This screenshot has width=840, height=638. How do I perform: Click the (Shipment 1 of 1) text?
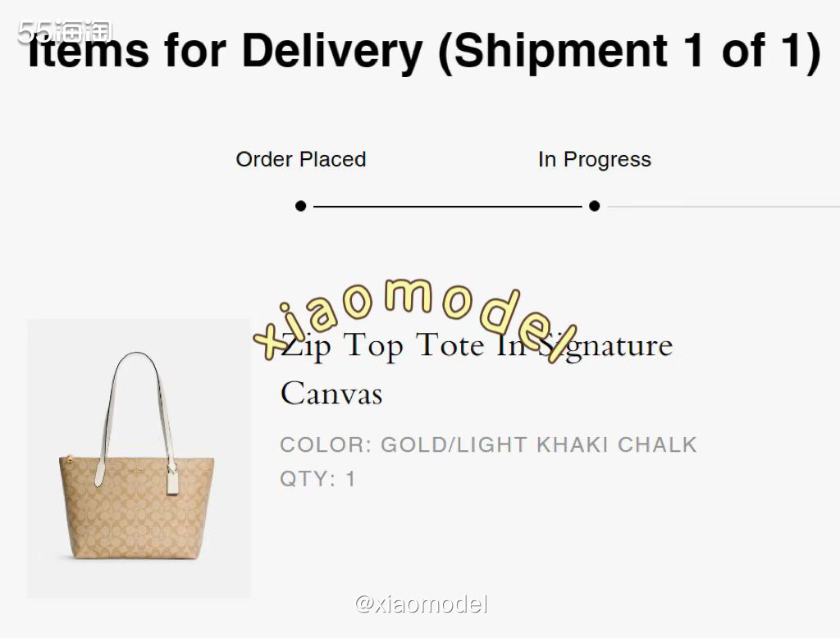[629, 51]
